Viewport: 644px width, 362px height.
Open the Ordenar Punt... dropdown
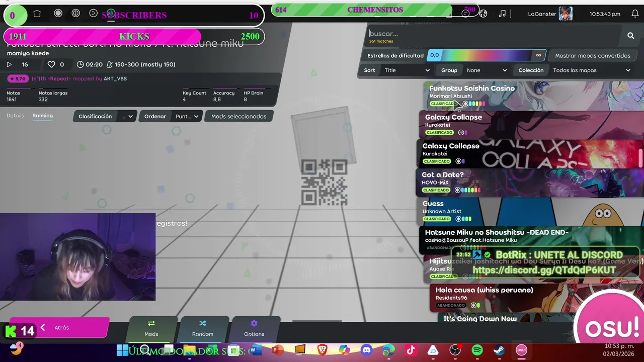click(x=171, y=116)
